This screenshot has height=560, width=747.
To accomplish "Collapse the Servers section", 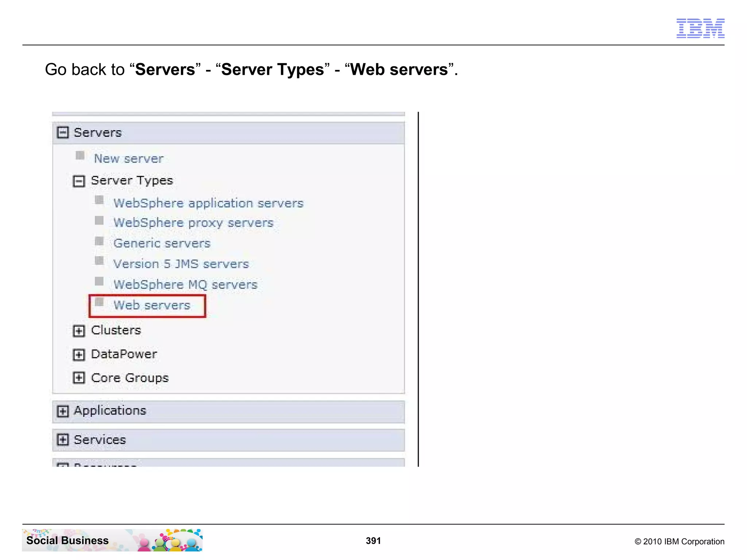I will [x=63, y=132].
